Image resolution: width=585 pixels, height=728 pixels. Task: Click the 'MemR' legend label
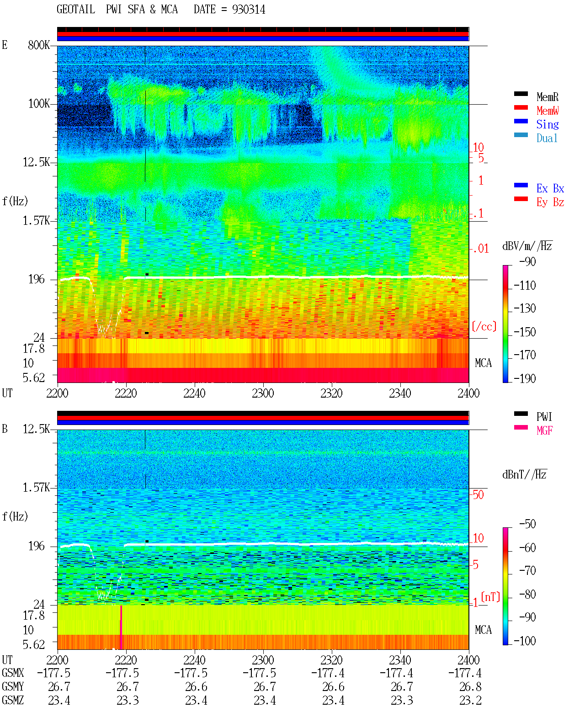548,97
